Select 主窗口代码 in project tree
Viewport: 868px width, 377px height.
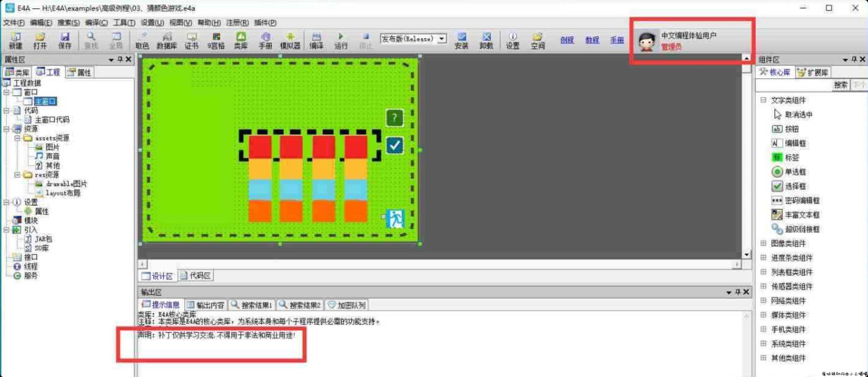52,120
